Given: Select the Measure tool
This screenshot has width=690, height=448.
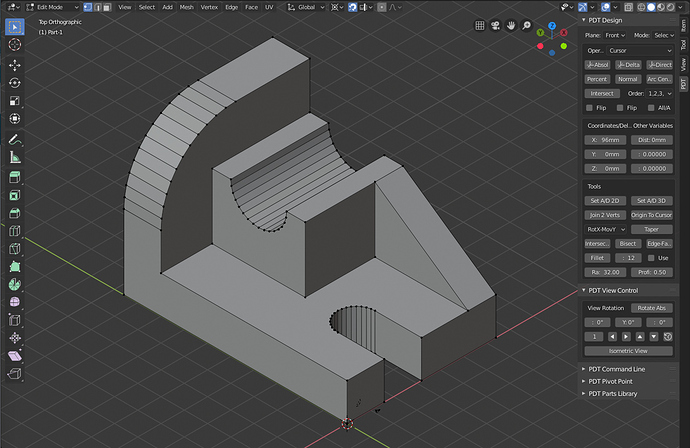Looking at the screenshot, I should 15,158.
